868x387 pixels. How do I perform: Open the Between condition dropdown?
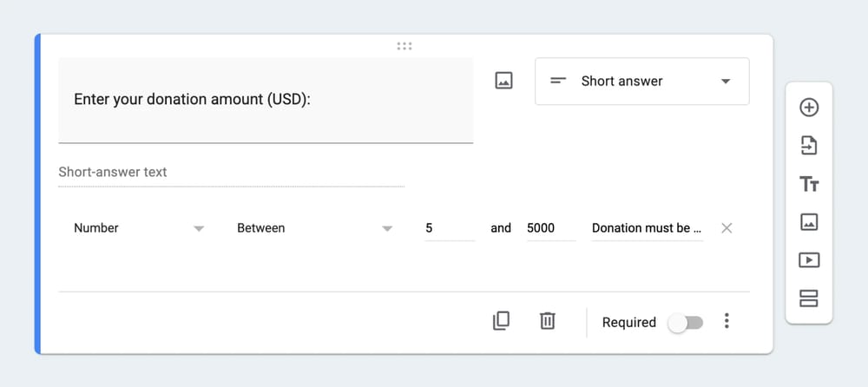pyautogui.click(x=314, y=228)
